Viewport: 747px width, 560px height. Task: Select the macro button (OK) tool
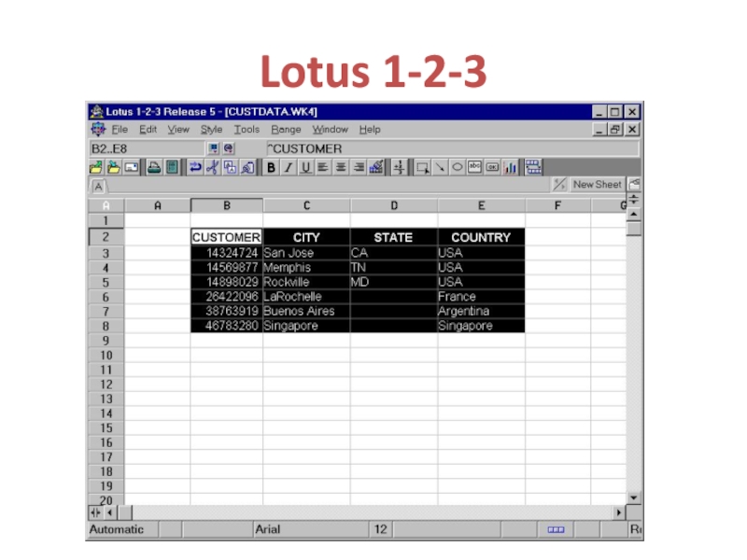tap(492, 168)
